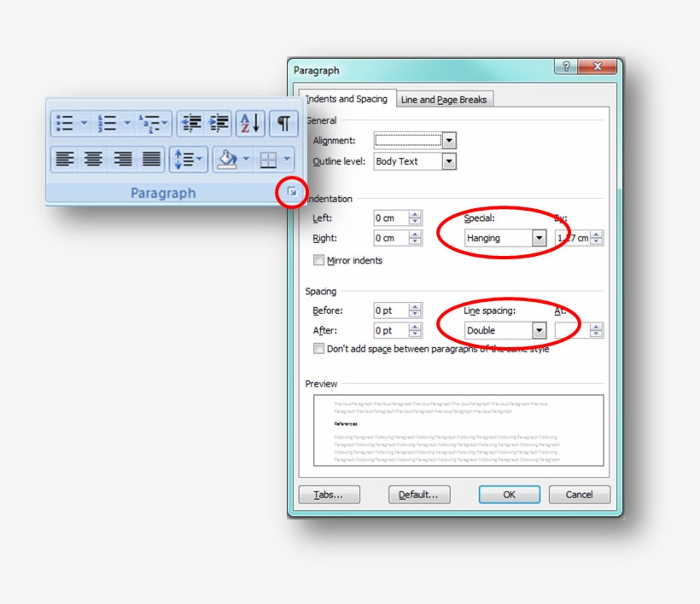Click the Before spacing field
Screen dimensions: 700x604
(392, 311)
